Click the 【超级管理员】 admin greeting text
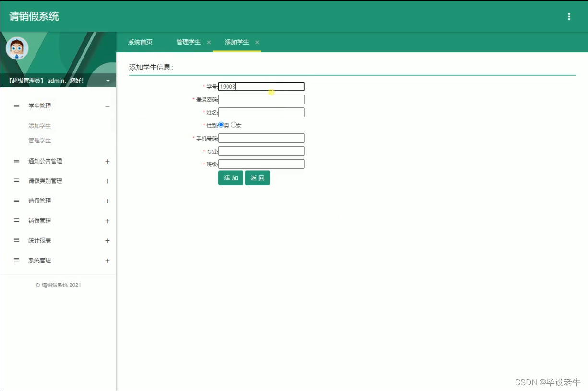Viewport: 588px width, 391px height. [x=46, y=81]
